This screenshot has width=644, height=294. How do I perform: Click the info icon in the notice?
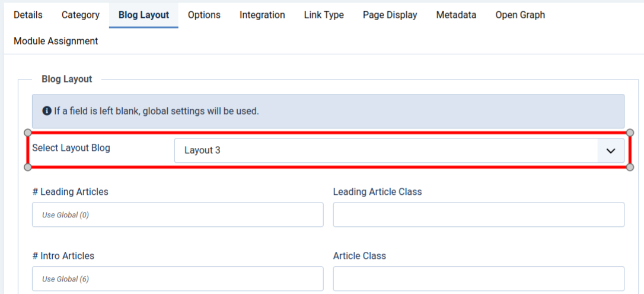(47, 111)
